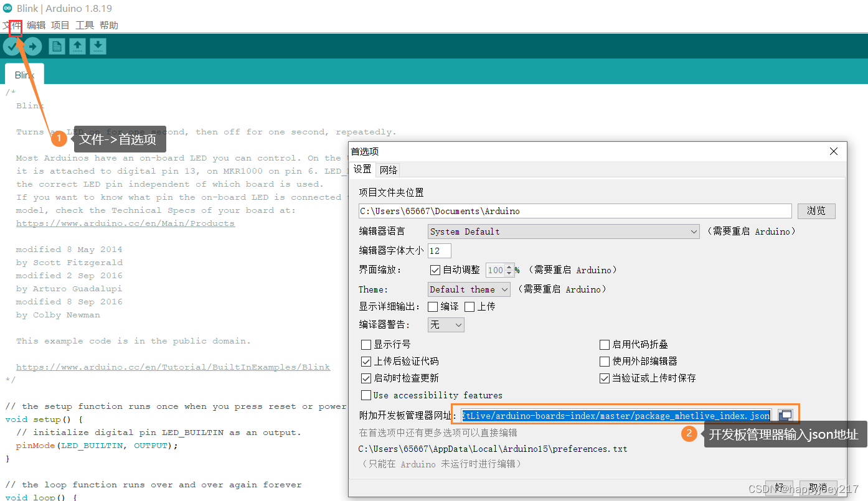Switch to the 设置 tab
Screen dimensions: 868x501
(362, 169)
